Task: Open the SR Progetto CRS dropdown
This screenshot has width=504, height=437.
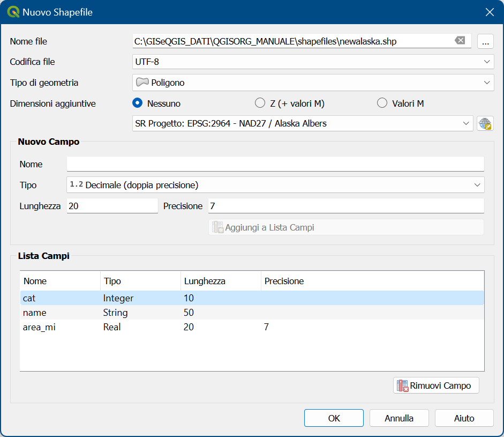Action: point(303,123)
